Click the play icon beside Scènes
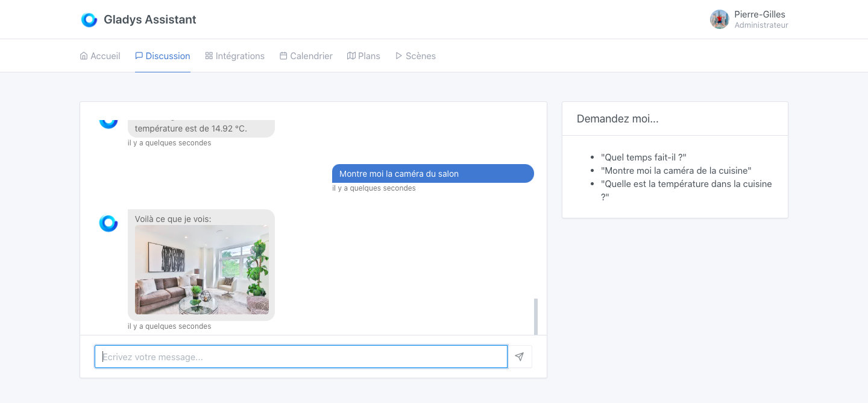The image size is (868, 403). pyautogui.click(x=398, y=56)
